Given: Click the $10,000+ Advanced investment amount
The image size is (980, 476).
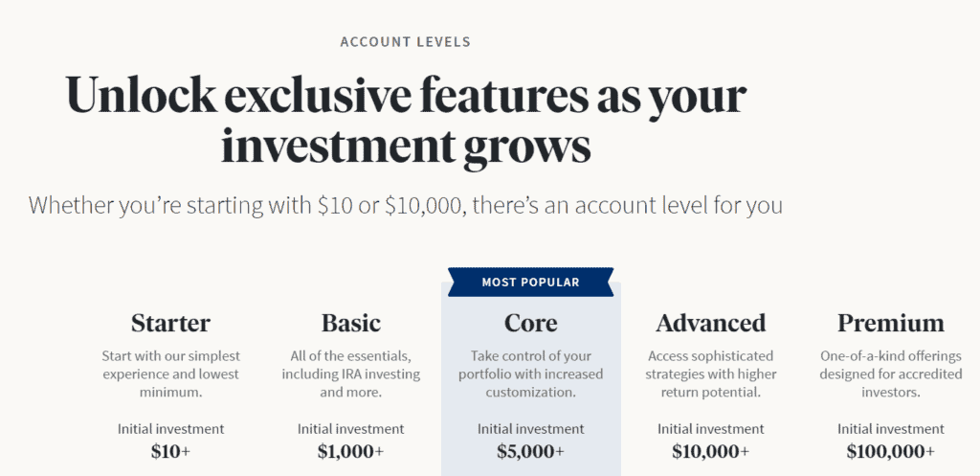Looking at the screenshot, I should click(710, 450).
